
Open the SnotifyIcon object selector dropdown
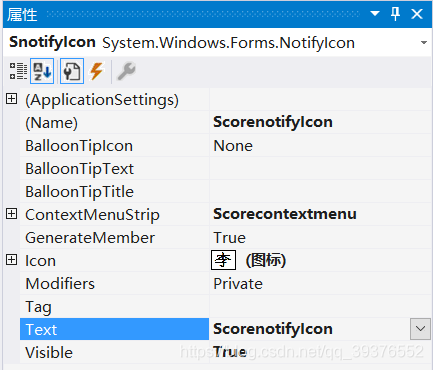(x=424, y=43)
